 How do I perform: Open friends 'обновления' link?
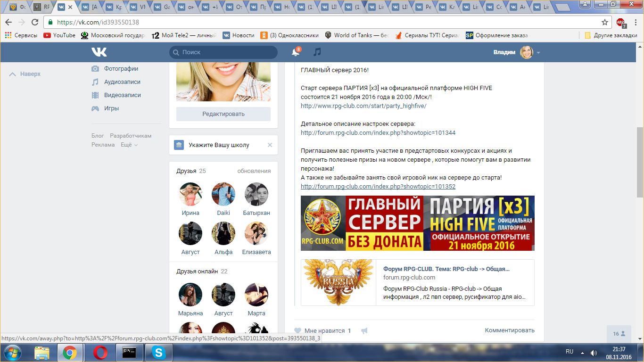pyautogui.click(x=254, y=171)
